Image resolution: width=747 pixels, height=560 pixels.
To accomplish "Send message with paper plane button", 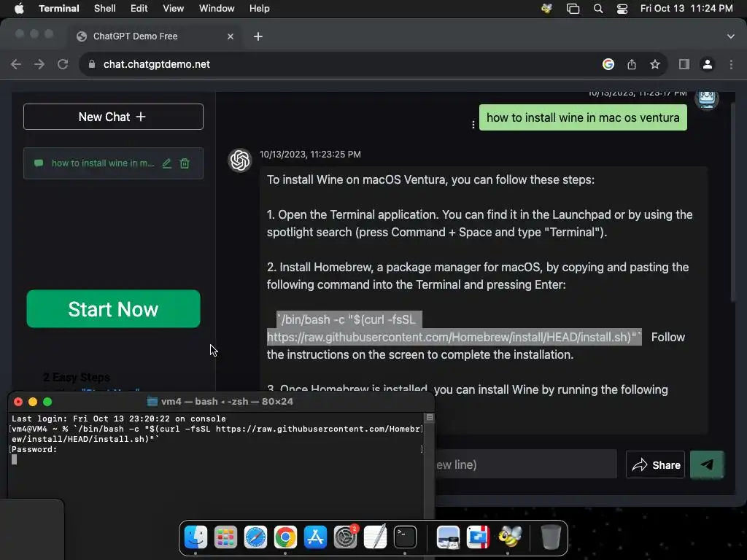I will [x=707, y=464].
